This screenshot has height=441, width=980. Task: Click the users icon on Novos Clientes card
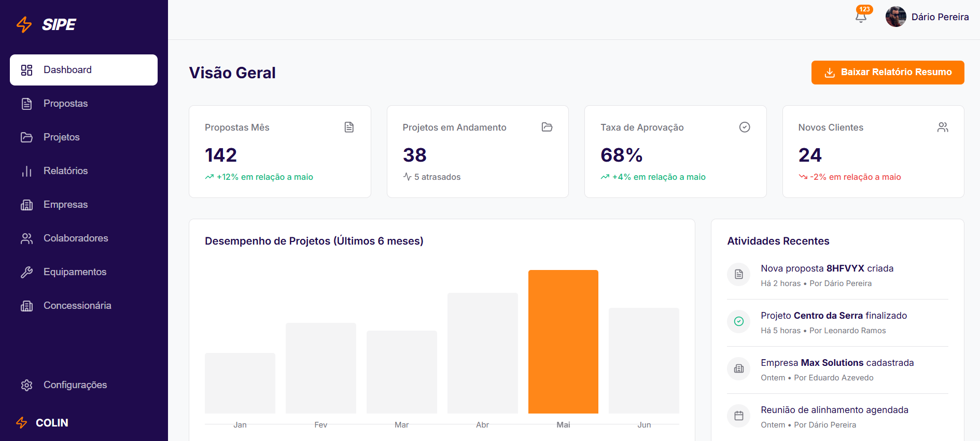[x=943, y=127]
